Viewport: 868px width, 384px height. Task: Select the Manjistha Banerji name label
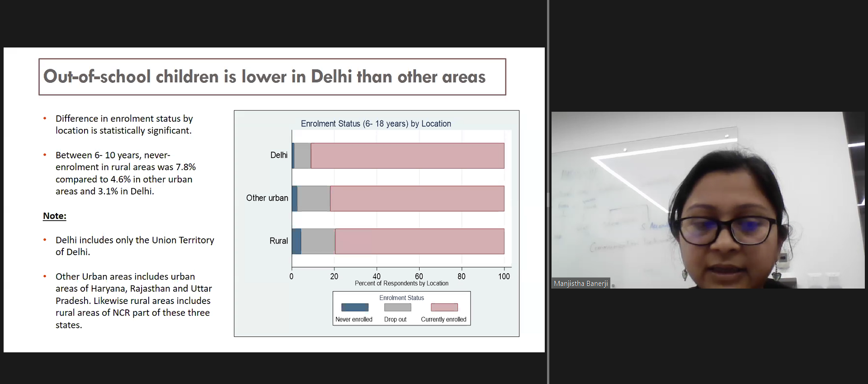[x=580, y=284]
